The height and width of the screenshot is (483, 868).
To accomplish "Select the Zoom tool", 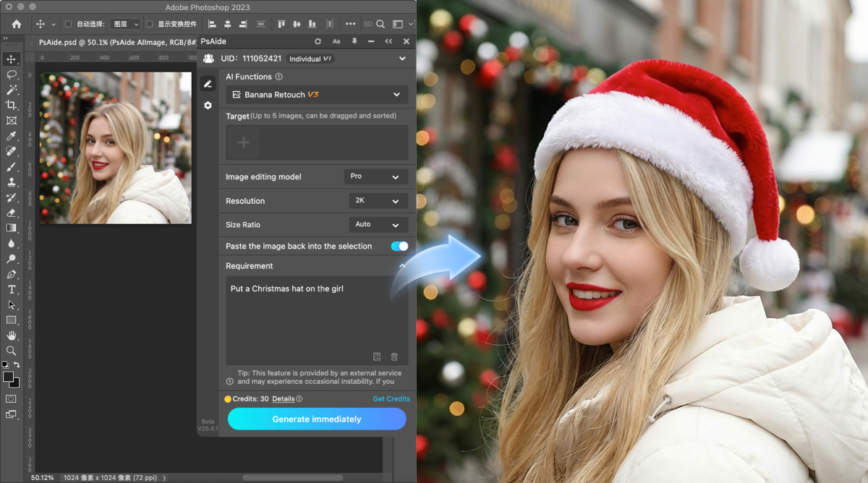I will (x=11, y=350).
